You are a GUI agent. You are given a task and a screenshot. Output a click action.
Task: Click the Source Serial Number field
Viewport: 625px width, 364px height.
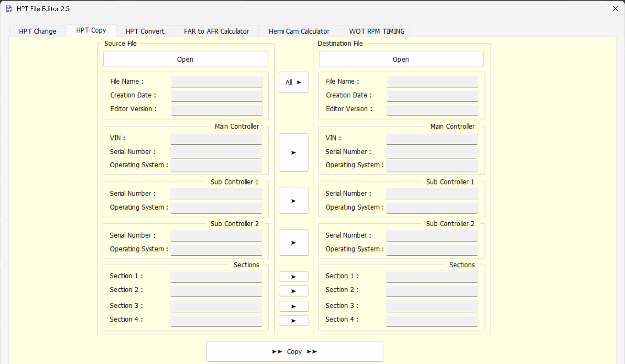pos(216,152)
